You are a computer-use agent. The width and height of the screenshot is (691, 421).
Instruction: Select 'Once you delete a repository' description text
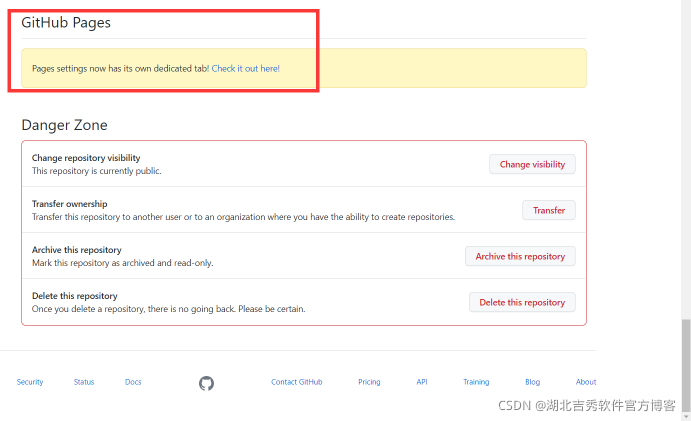168,309
